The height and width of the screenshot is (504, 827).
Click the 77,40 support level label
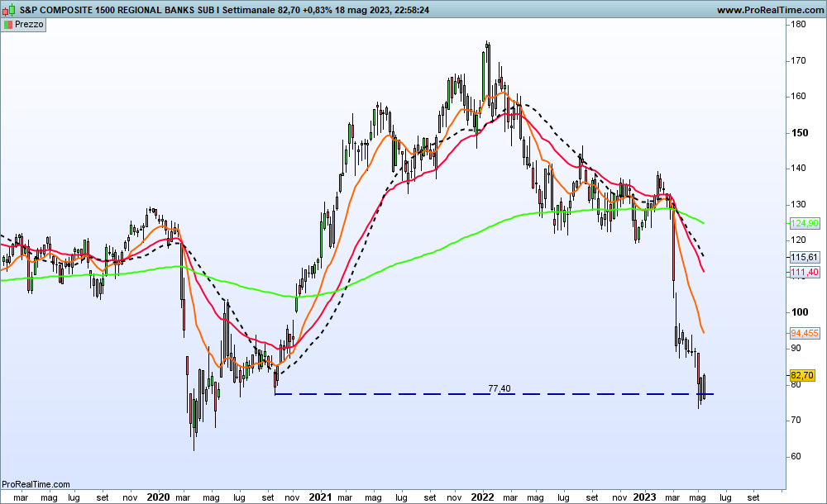click(499, 388)
